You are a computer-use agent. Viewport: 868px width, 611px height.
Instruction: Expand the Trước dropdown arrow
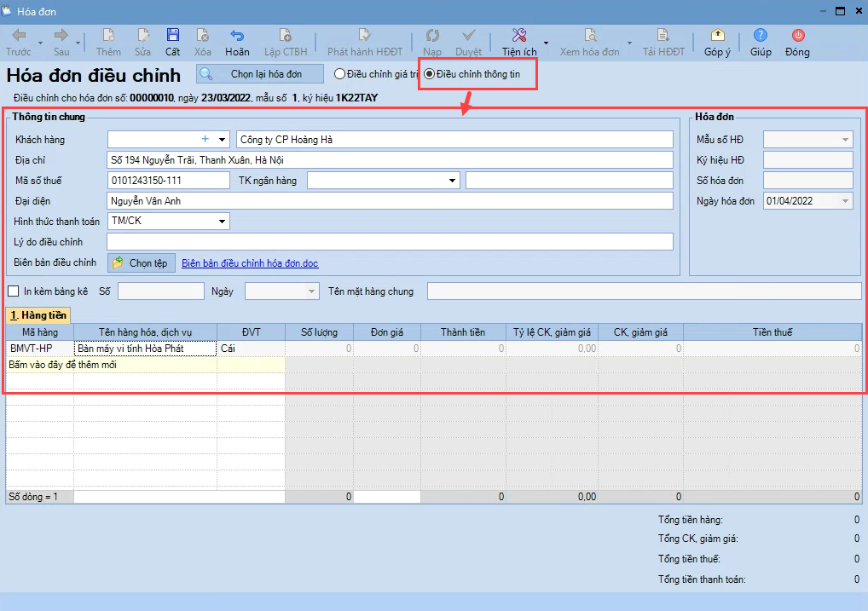40,43
